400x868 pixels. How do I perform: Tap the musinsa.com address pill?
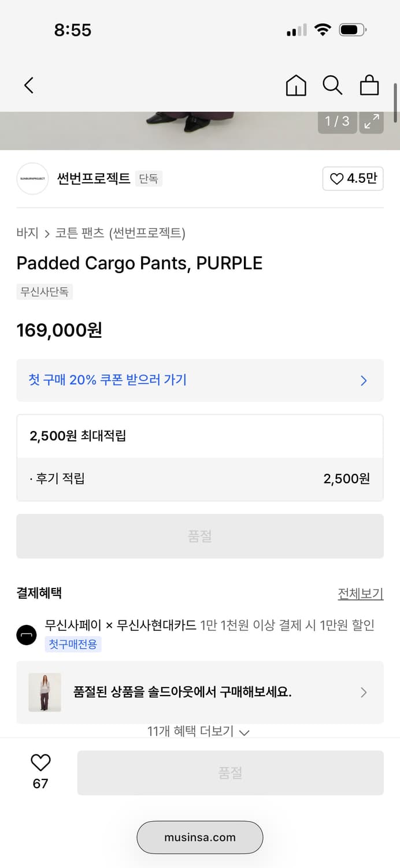[199, 837]
